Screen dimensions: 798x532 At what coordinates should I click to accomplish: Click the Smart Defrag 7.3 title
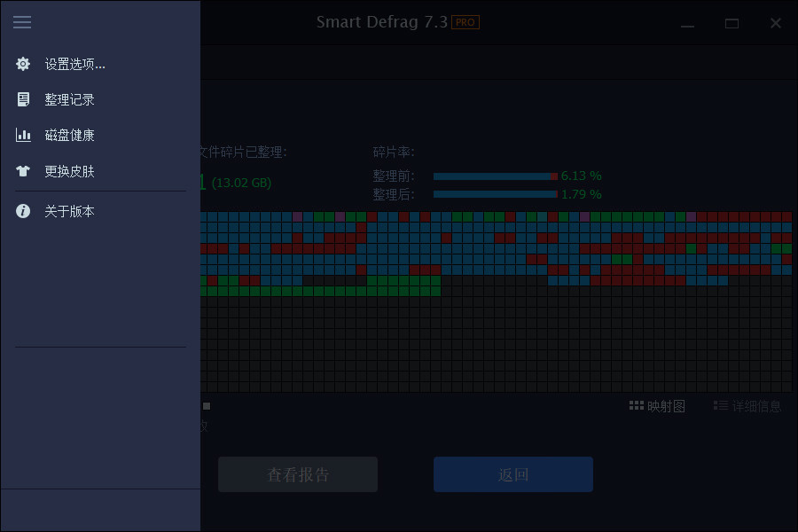(x=381, y=22)
